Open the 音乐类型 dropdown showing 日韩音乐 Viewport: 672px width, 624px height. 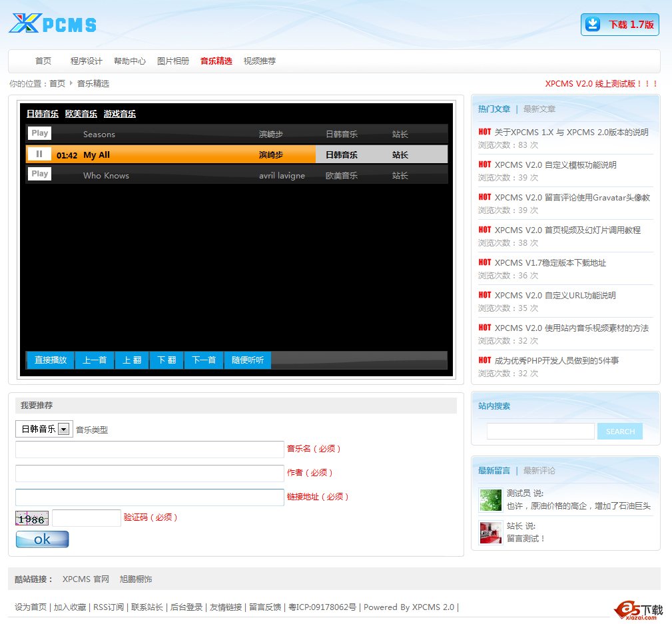click(44, 429)
